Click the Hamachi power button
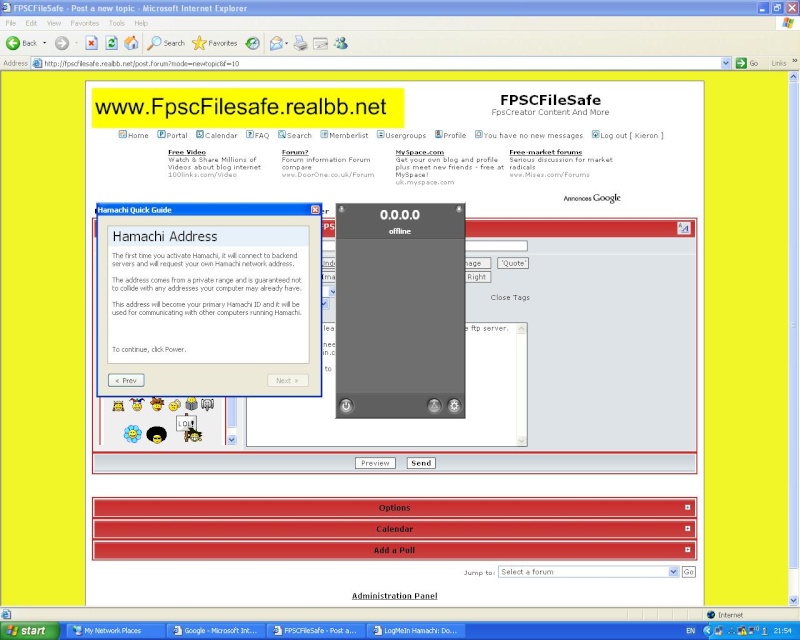The image size is (800, 640). [x=346, y=406]
